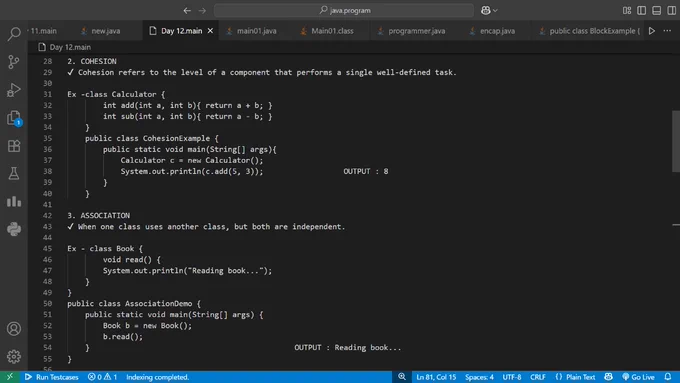This screenshot has height=383, width=680.
Task: Toggle the bottom panel visibility
Action: pyautogui.click(x=657, y=10)
